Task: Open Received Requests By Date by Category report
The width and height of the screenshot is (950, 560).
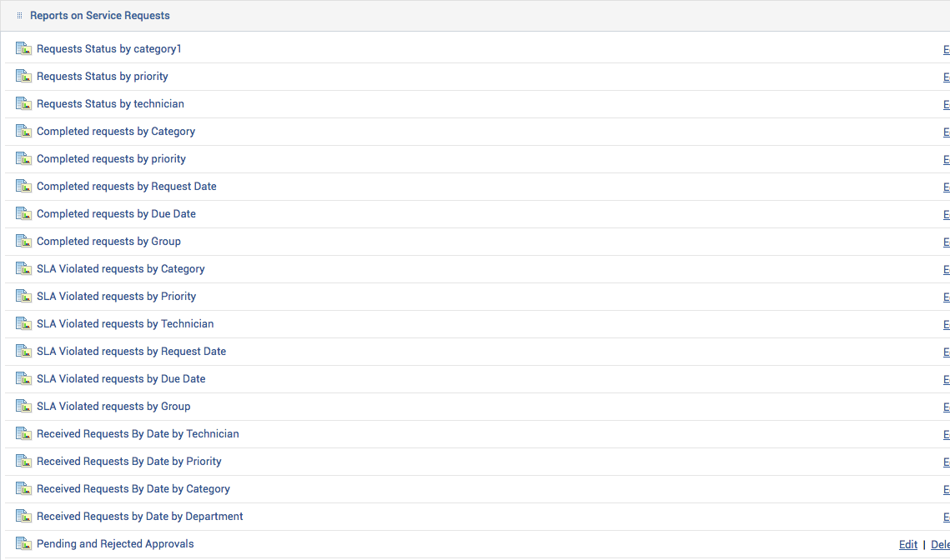Action: [x=133, y=488]
